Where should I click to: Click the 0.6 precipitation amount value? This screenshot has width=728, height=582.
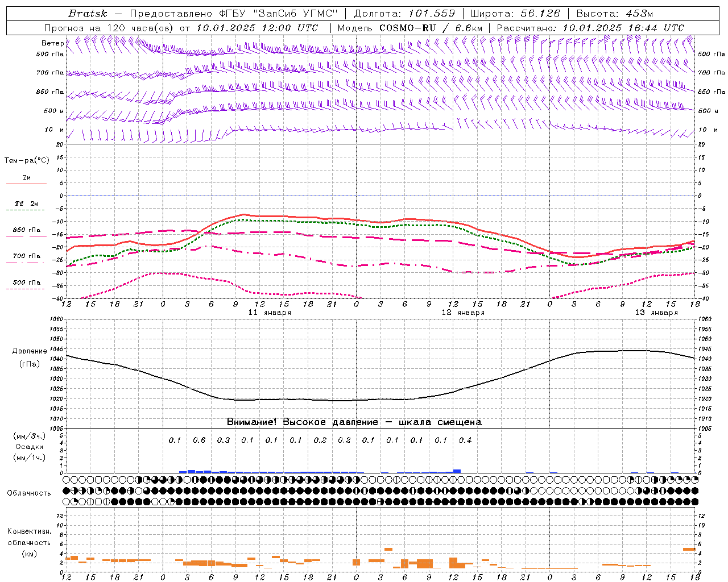point(199,440)
